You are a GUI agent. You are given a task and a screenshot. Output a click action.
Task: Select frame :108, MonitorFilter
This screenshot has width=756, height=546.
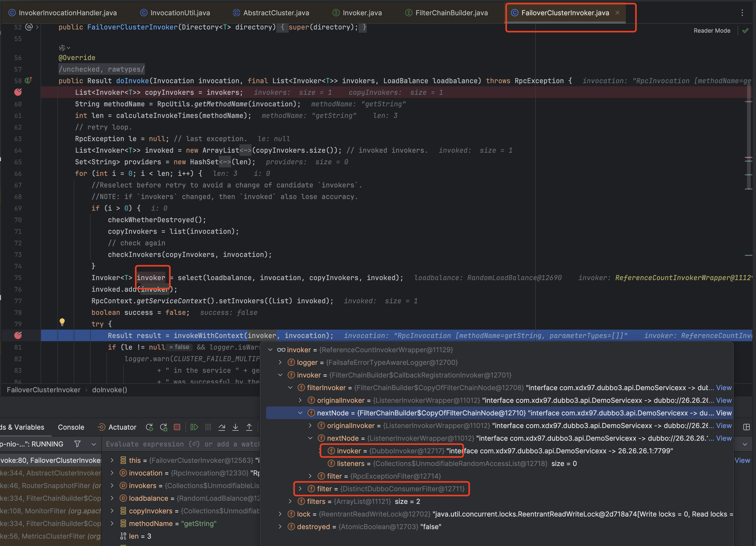(x=50, y=511)
